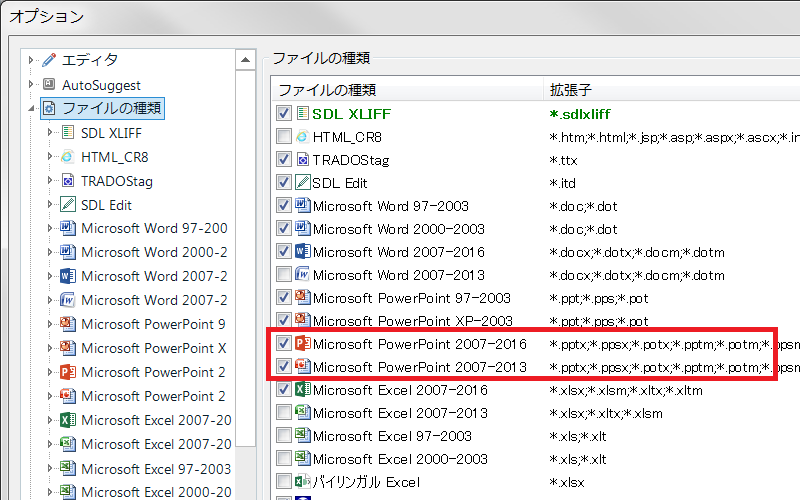Click the *.xlsx;*.xltx;*.xlsm extension cell
This screenshot has height=500, width=800.
(606, 413)
